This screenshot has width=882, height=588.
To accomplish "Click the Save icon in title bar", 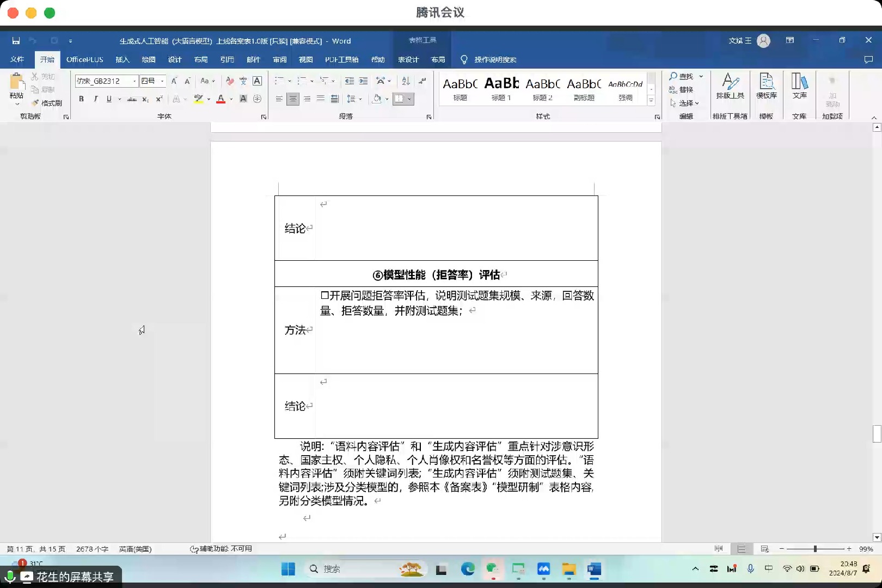I will pyautogui.click(x=16, y=41).
